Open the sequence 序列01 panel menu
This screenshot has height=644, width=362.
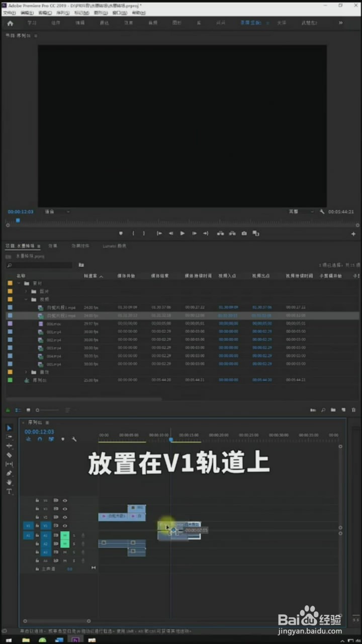(47, 423)
